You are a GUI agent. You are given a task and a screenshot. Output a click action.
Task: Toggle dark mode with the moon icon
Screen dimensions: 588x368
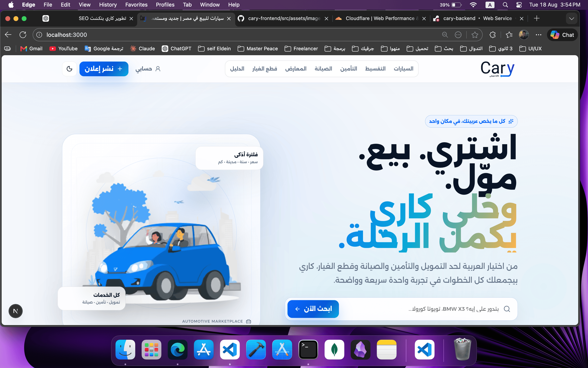[69, 69]
